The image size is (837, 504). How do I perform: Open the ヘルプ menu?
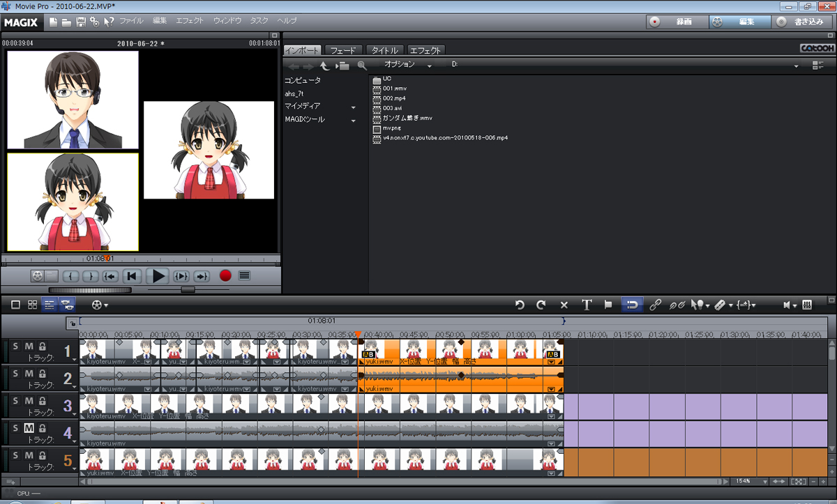point(287,22)
